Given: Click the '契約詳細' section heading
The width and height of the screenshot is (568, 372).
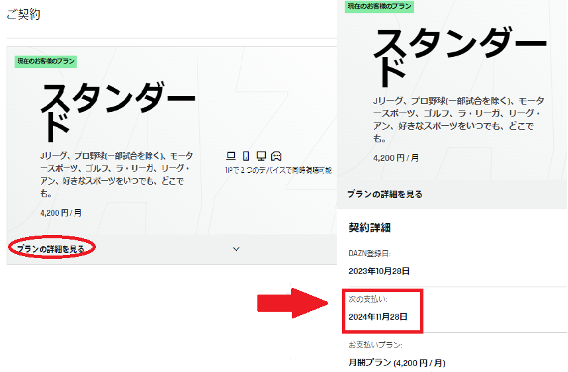Looking at the screenshot, I should 369,227.
